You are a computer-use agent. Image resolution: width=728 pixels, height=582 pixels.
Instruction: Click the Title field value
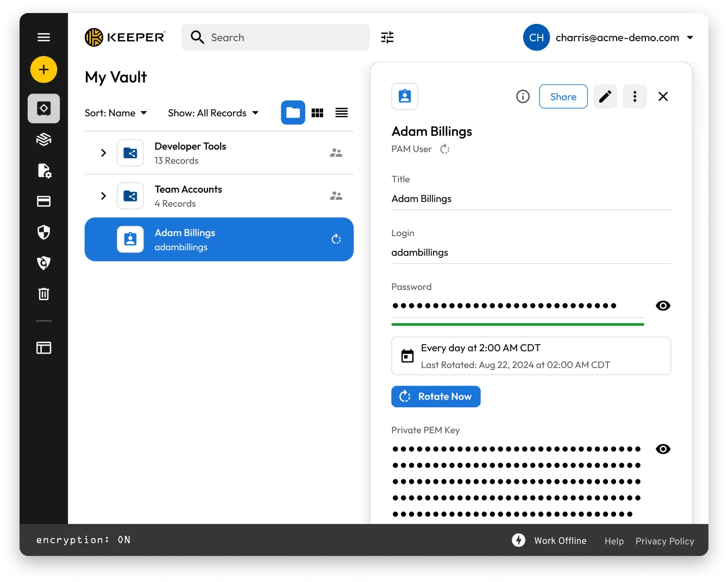click(422, 199)
